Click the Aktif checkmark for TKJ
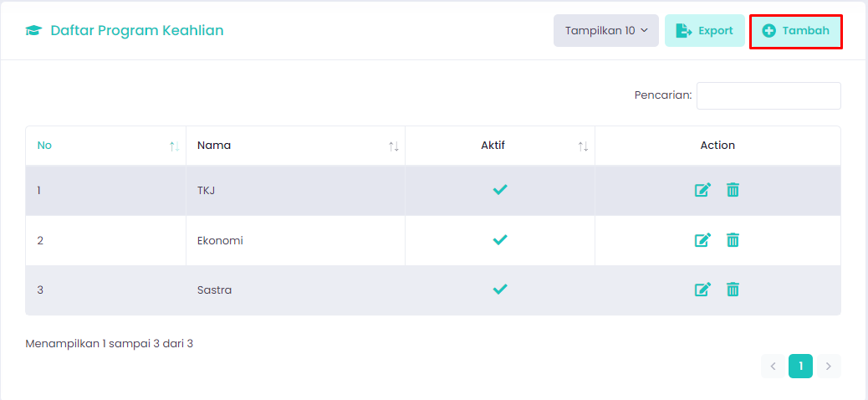Image resolution: width=868 pixels, height=400 pixels. coord(500,190)
